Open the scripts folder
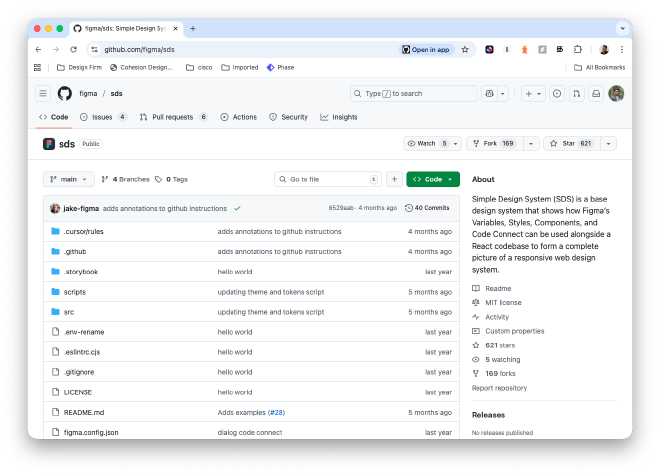 coord(75,292)
